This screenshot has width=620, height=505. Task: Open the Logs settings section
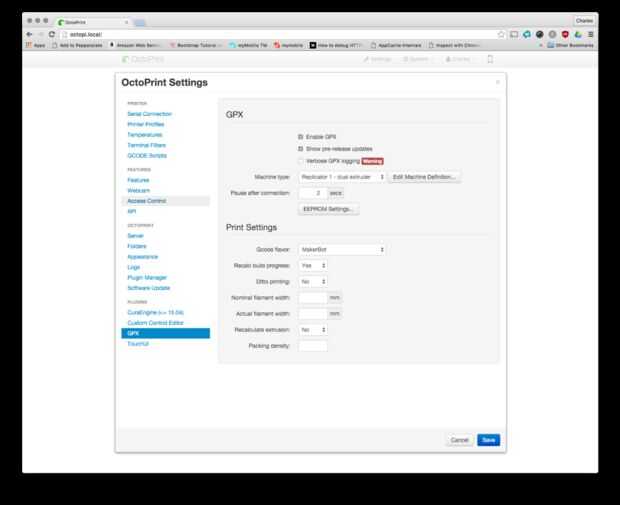coord(134,267)
